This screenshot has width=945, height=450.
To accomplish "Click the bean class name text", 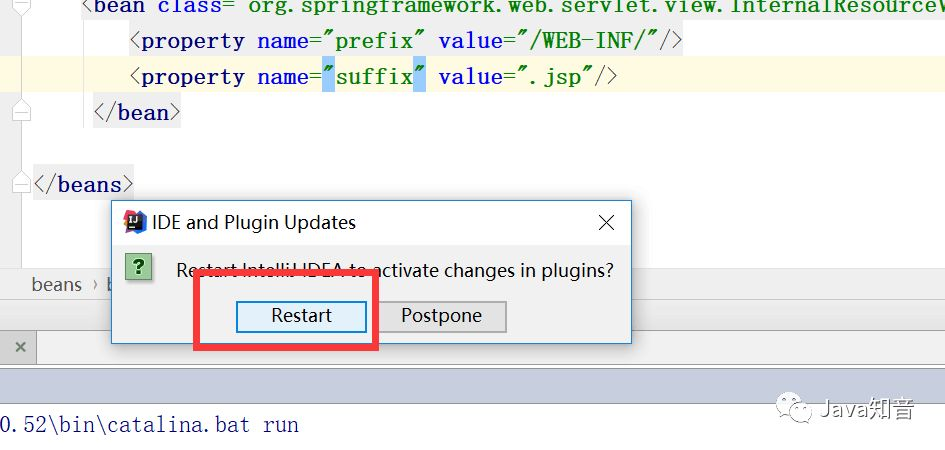I will point(597,7).
